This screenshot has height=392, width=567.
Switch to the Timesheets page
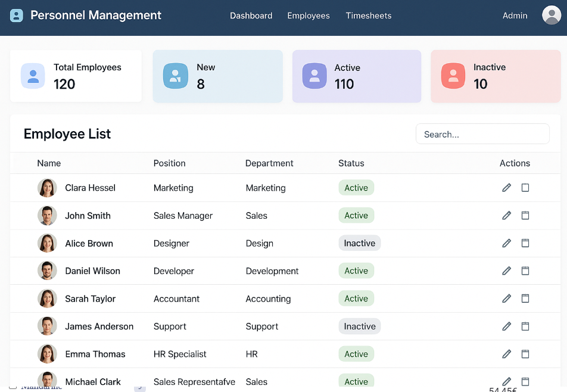pos(368,16)
